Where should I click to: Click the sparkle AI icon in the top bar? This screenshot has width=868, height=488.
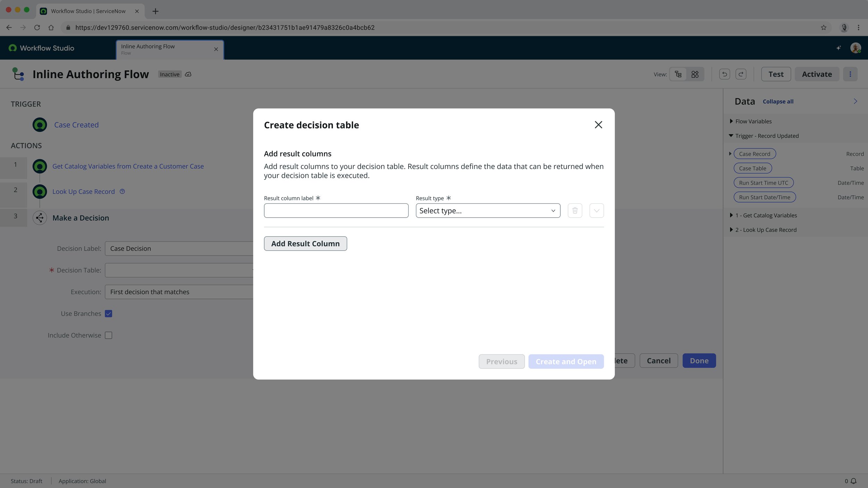[838, 48]
